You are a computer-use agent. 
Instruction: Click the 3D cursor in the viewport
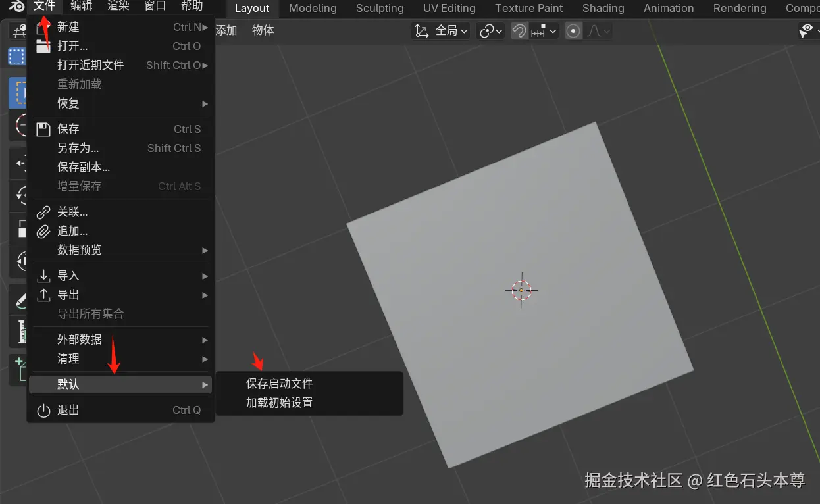tap(521, 290)
